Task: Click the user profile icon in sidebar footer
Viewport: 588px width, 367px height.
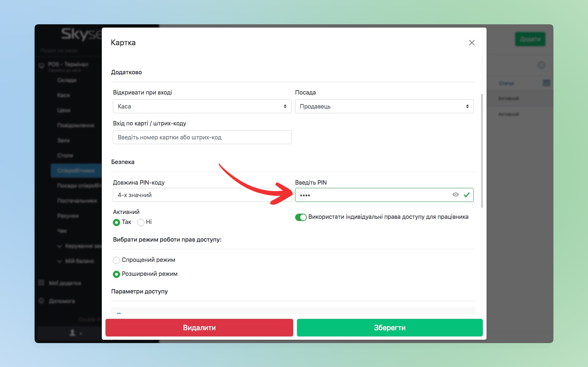Action: [73, 333]
